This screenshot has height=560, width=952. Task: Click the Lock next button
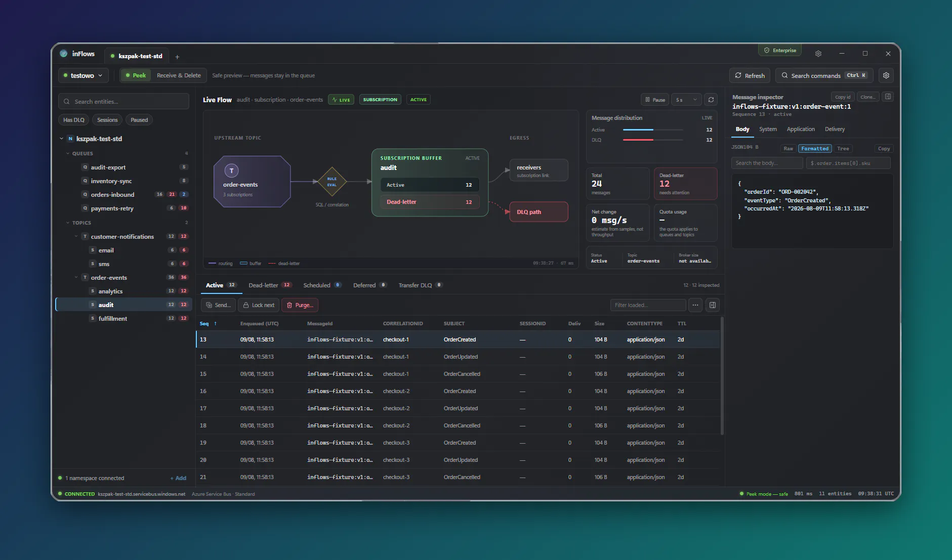[259, 305]
